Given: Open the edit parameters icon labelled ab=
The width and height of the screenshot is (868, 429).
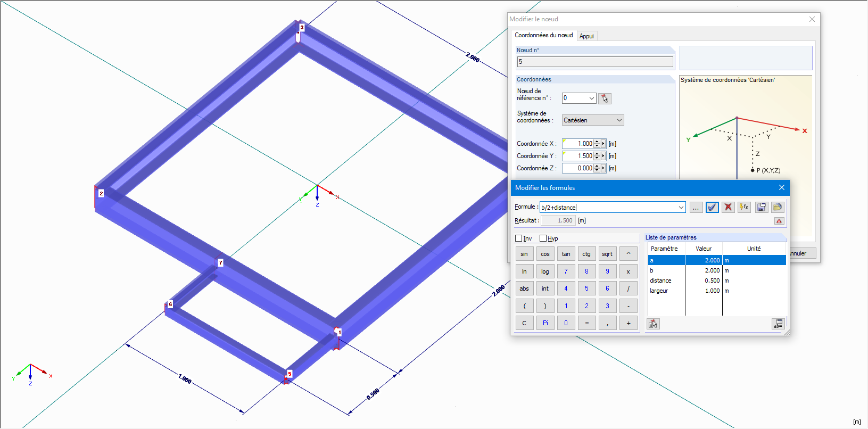Looking at the screenshot, I should pos(778,324).
